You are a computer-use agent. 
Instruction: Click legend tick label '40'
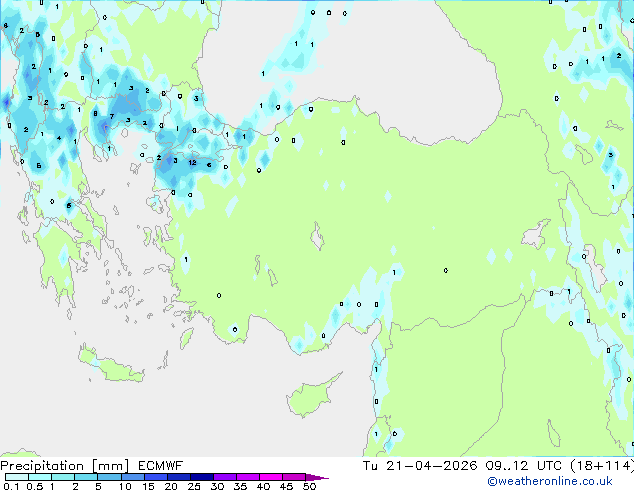tap(263, 486)
